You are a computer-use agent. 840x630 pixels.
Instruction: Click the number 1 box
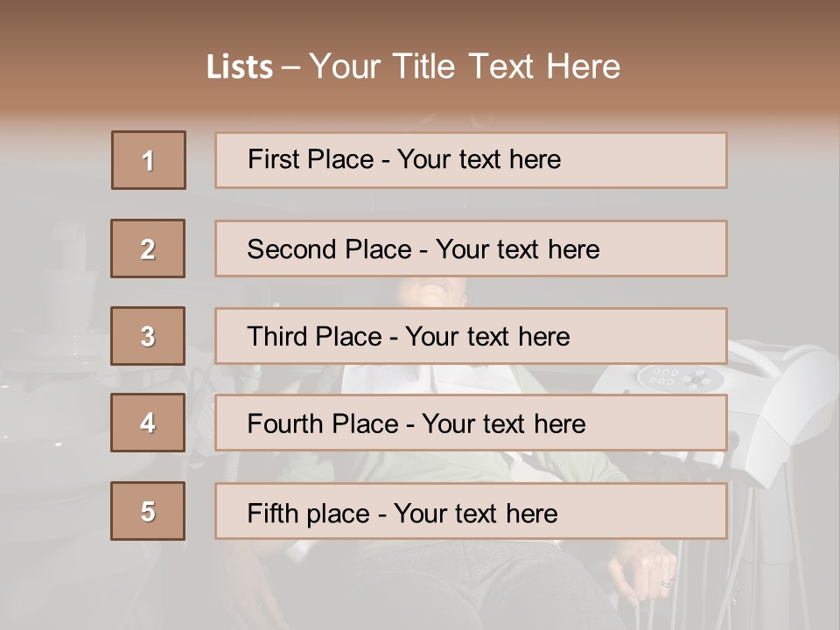click(149, 160)
